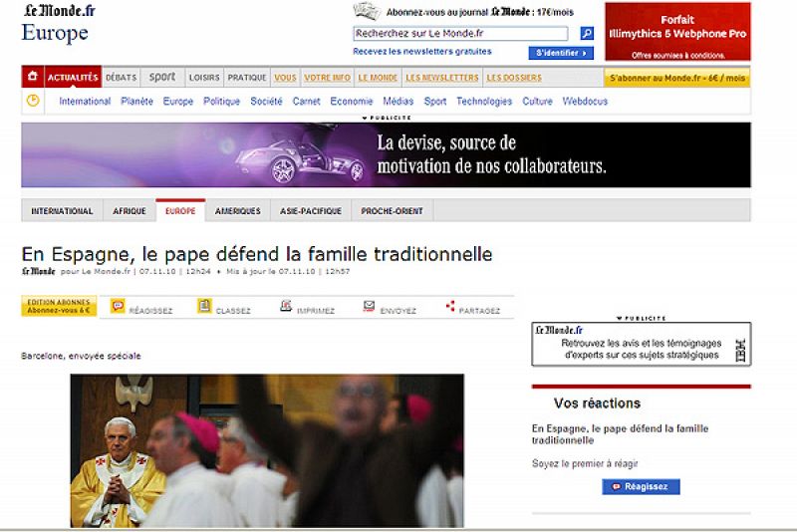Click the blue Réagissez button in Vos réactions
The width and height of the screenshot is (797, 532).
point(641,487)
